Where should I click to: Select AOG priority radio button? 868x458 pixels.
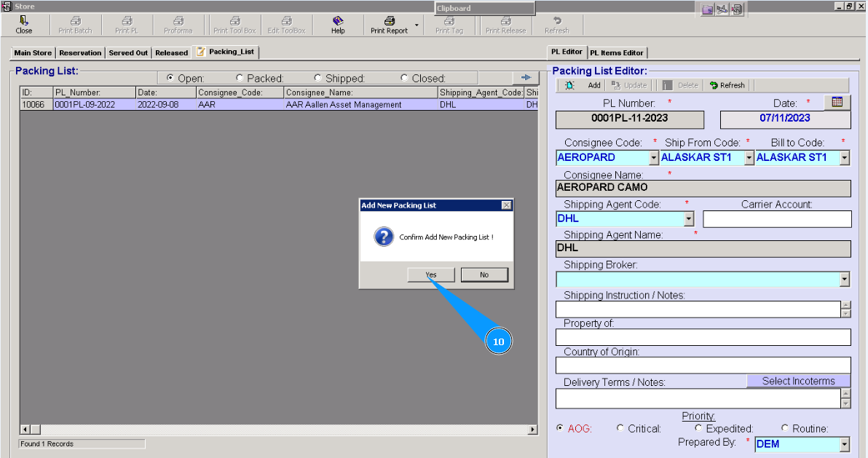[560, 428]
